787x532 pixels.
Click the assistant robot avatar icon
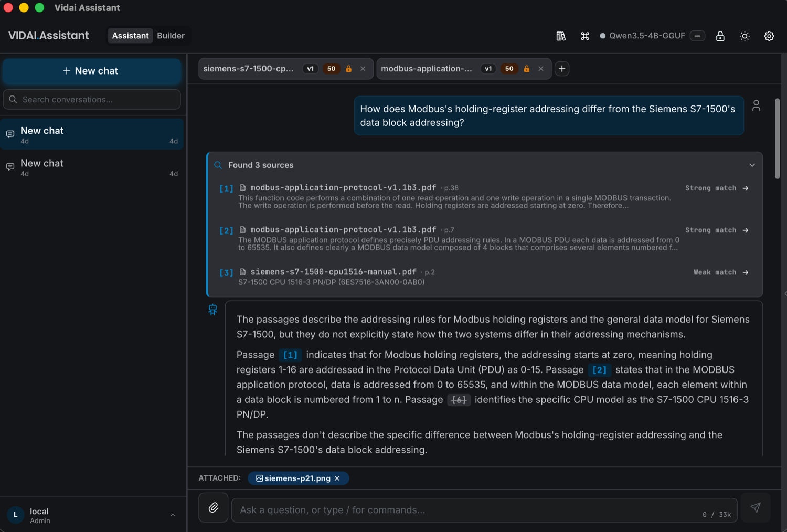pos(212,310)
